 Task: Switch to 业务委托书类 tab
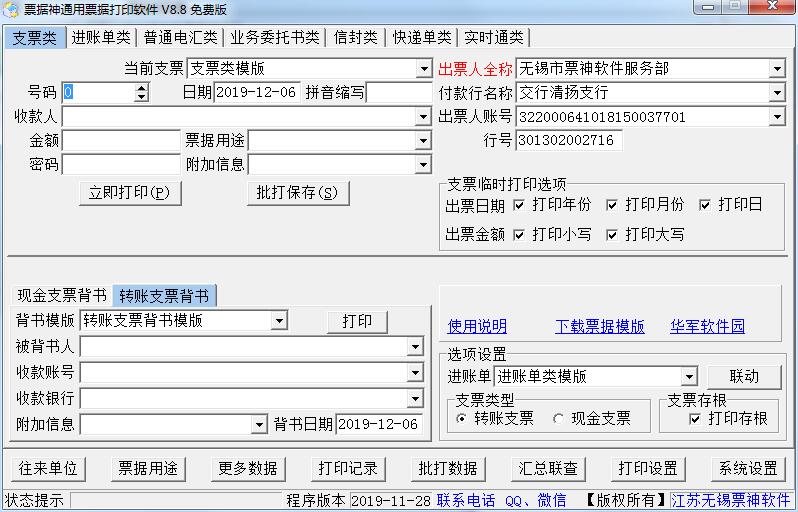tap(275, 38)
